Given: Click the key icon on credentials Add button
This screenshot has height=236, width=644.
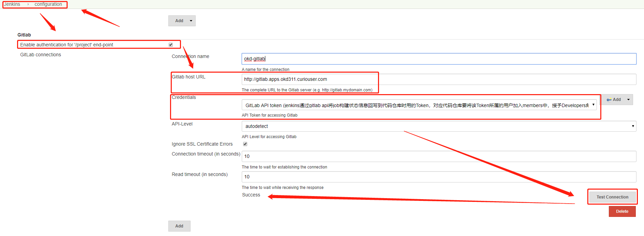Looking at the screenshot, I should click(609, 100).
